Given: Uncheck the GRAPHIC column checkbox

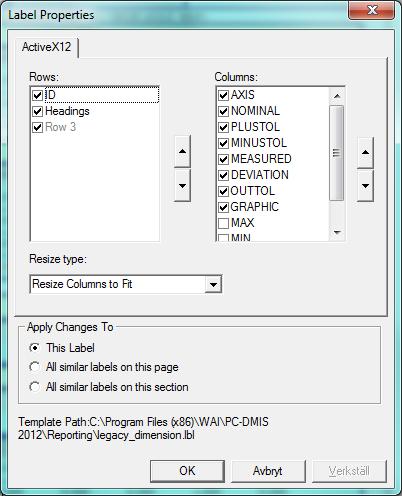Looking at the screenshot, I should [223, 207].
